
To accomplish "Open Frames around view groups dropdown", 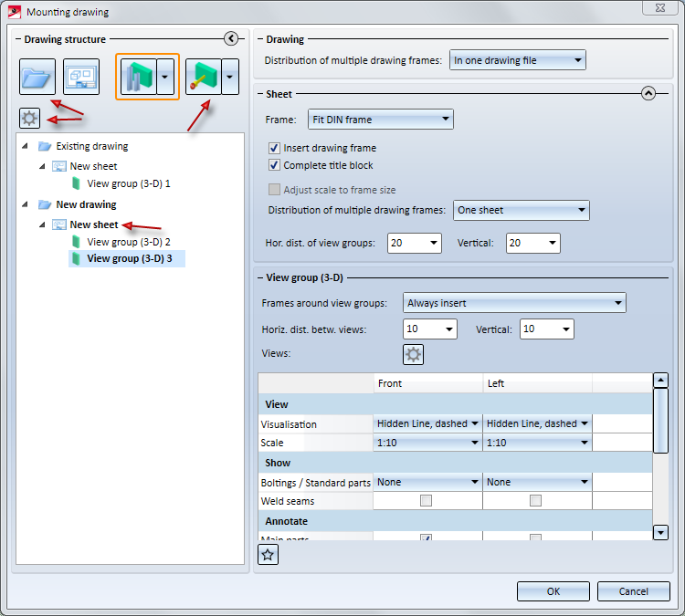I will (513, 303).
